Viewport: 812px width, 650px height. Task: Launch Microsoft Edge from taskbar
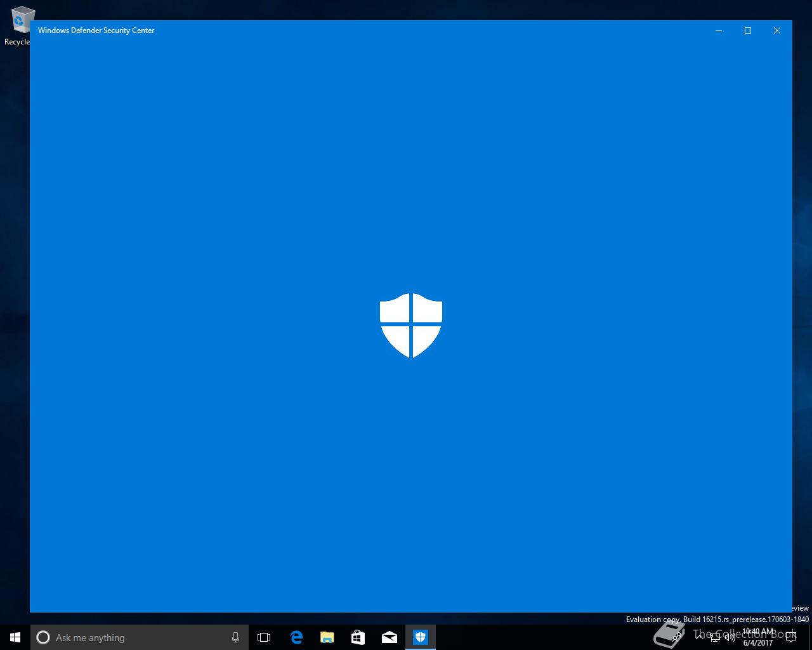(296, 637)
